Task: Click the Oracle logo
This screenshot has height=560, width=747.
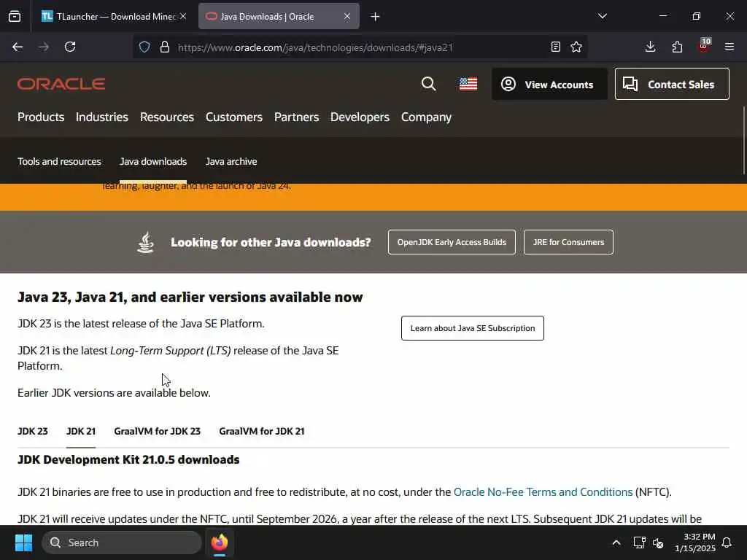Action: [x=61, y=84]
